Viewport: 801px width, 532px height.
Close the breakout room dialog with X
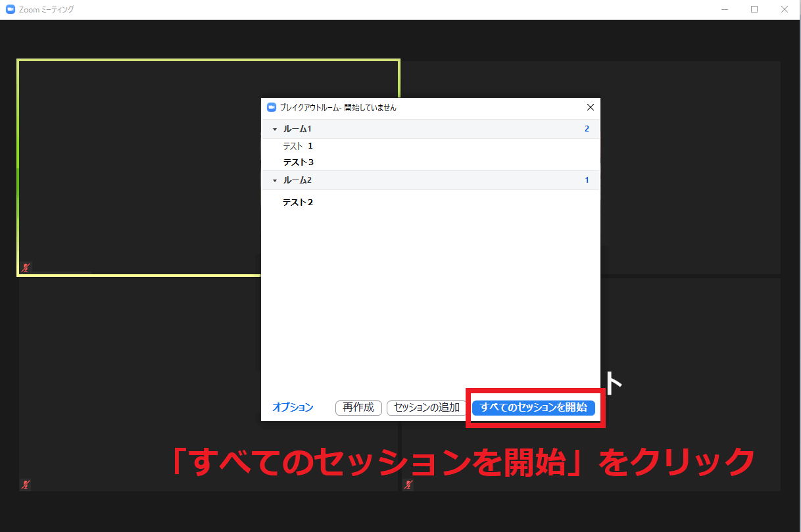[x=590, y=107]
